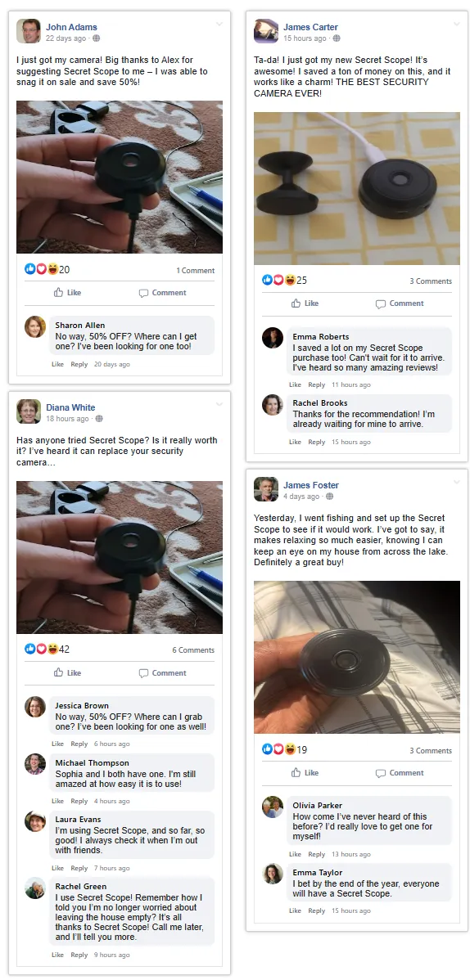Image resolution: width=470 pixels, height=980 pixels.
Task: Open John Adams' profile picture
Action: [x=28, y=31]
